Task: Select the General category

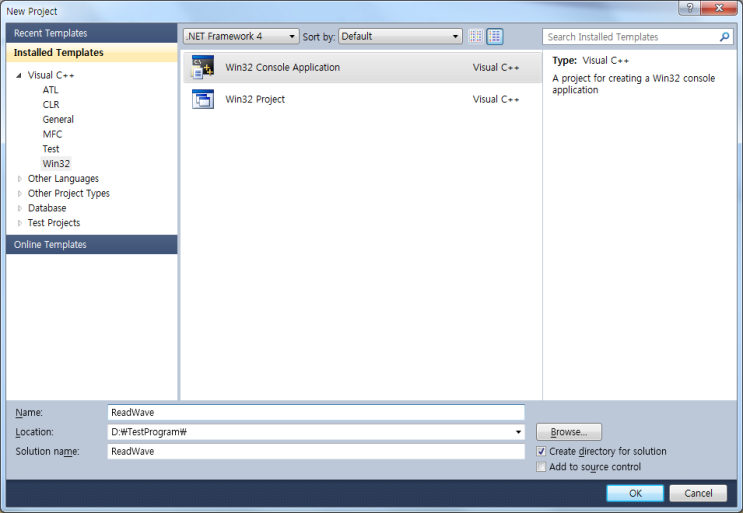Action: click(x=58, y=119)
